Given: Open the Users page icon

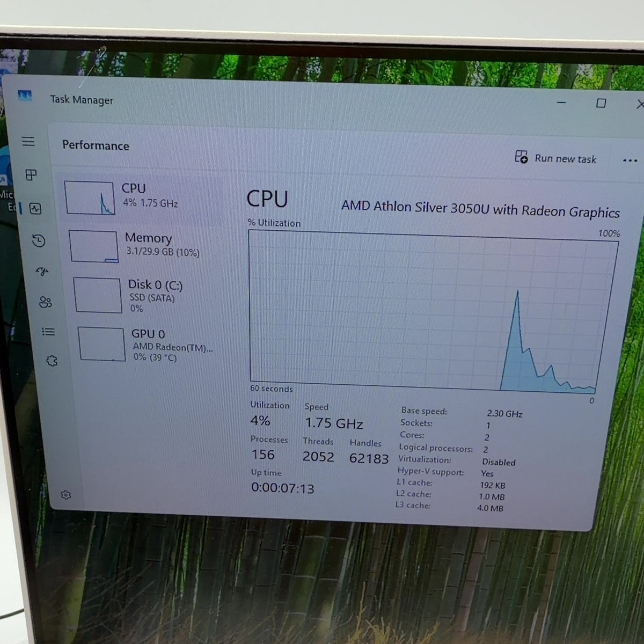Looking at the screenshot, I should pyautogui.click(x=46, y=302).
